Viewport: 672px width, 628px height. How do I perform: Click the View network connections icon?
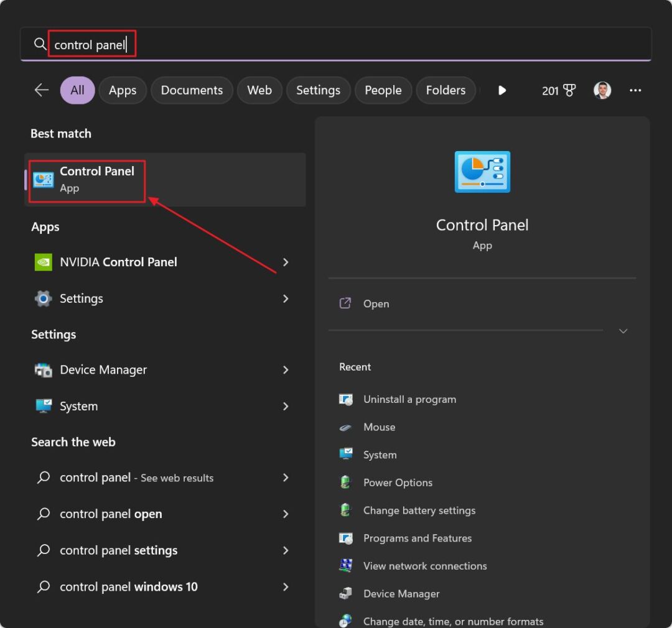tap(345, 566)
